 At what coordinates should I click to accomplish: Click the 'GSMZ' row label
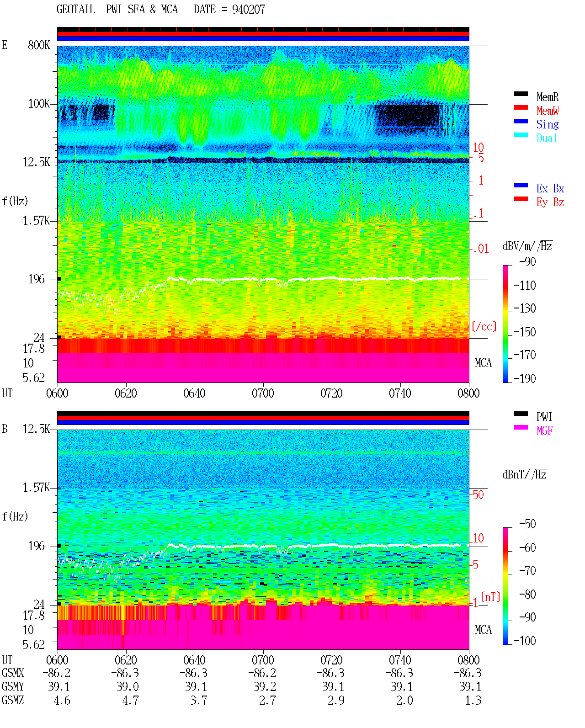(x=13, y=701)
